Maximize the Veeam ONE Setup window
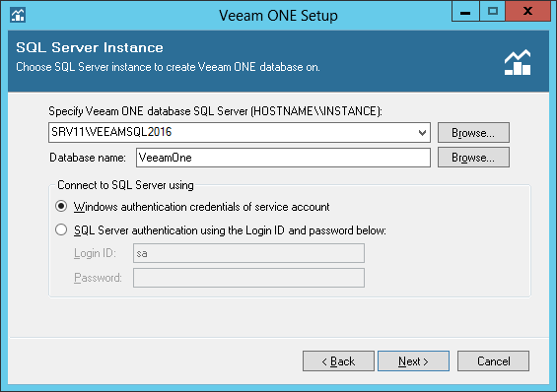Viewport: 557px width, 392px height. pyautogui.click(x=492, y=12)
